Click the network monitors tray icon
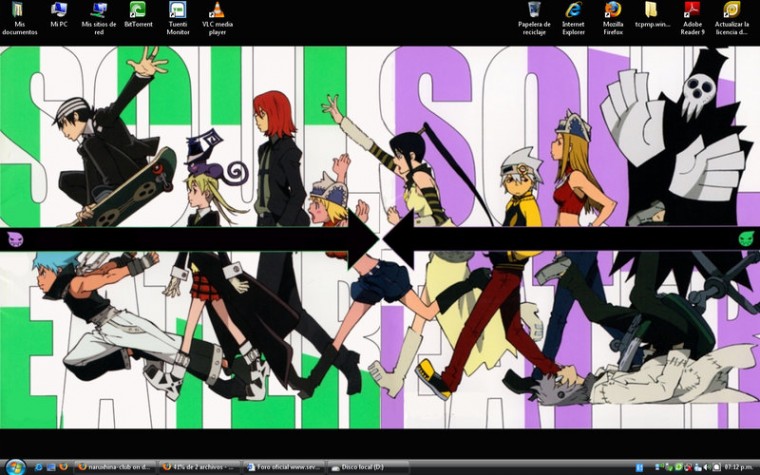The width and height of the screenshot is (760, 475). tap(658, 467)
